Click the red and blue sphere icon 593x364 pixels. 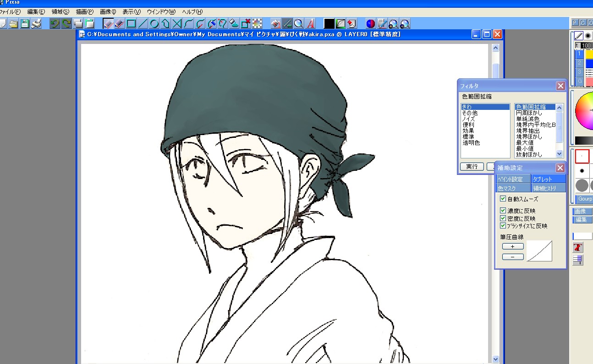pos(371,23)
